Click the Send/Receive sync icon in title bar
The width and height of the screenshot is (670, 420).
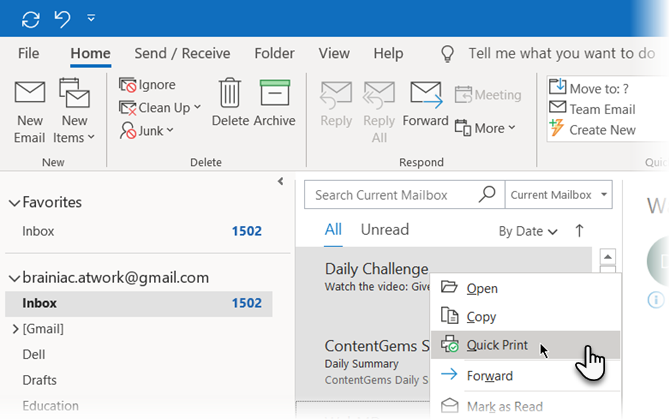tap(31, 19)
